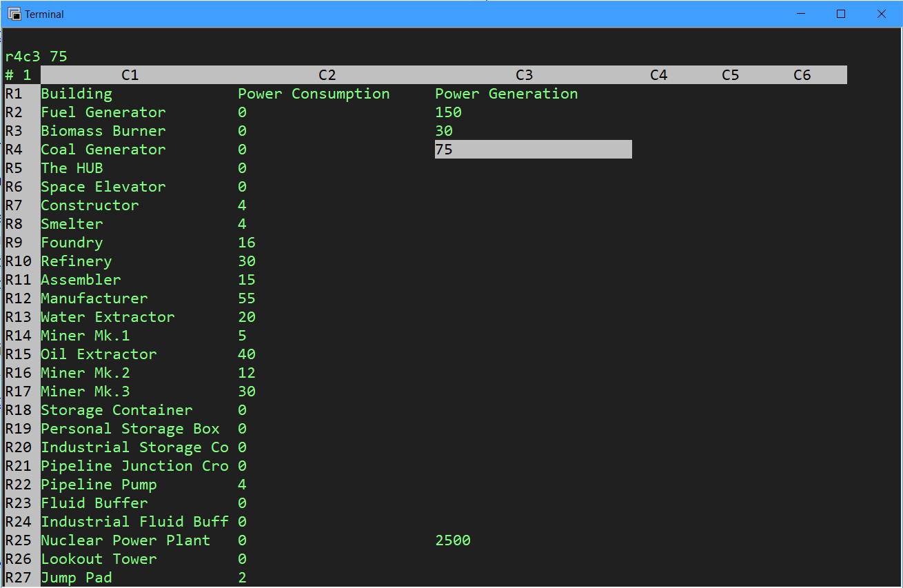
Task: Select column header C3
Action: click(x=525, y=75)
